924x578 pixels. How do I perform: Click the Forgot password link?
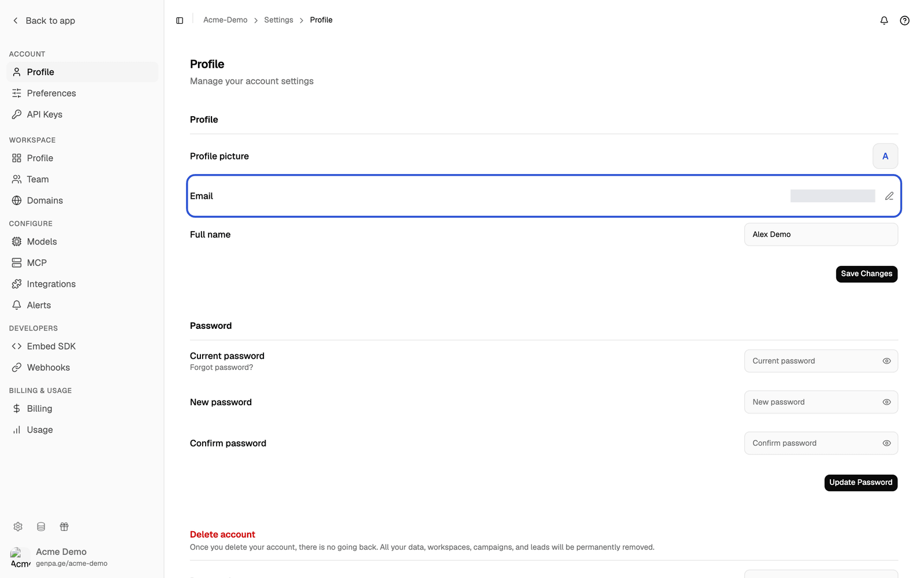[221, 368]
